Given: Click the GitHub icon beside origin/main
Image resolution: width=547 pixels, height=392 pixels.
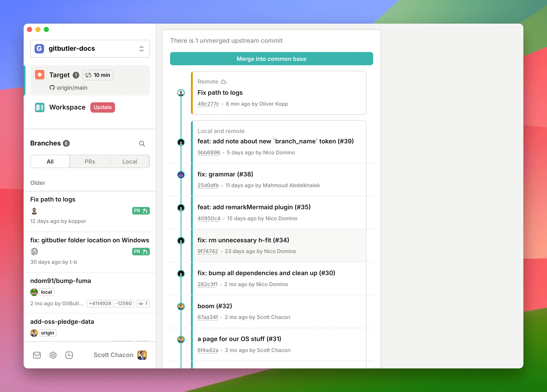Looking at the screenshot, I should 52,88.
